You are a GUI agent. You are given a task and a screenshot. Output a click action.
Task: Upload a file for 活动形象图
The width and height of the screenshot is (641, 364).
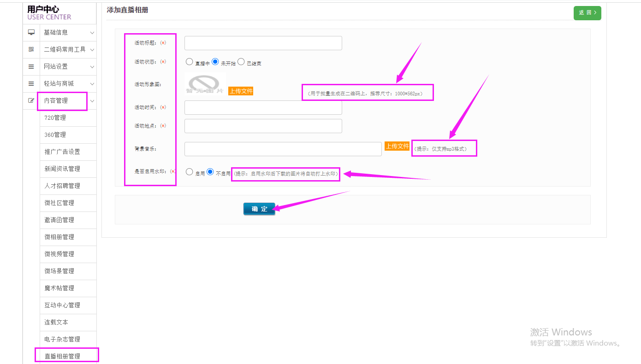241,91
